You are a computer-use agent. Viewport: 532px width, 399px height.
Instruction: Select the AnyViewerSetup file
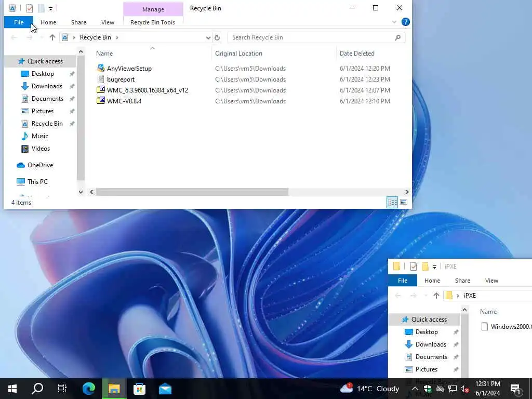129,69
